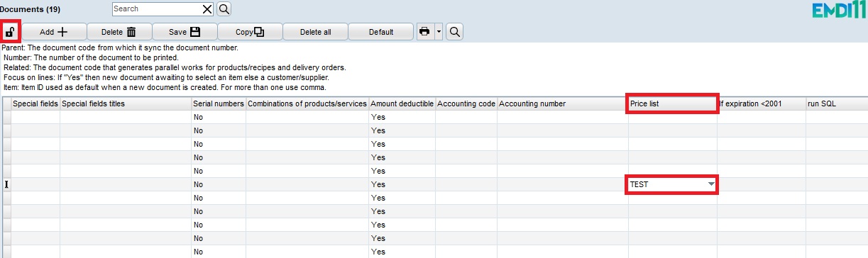
Task: Click the Copy button
Action: pyautogui.click(x=250, y=32)
